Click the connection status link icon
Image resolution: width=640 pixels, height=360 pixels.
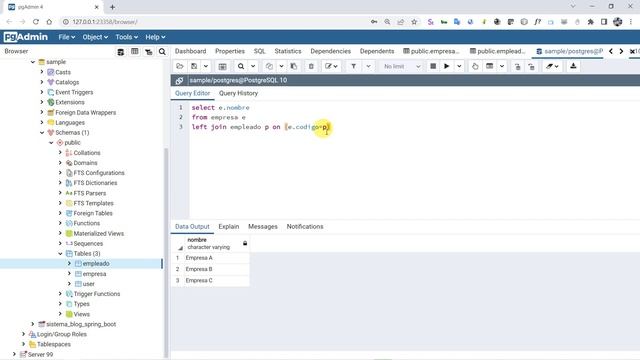[179, 80]
